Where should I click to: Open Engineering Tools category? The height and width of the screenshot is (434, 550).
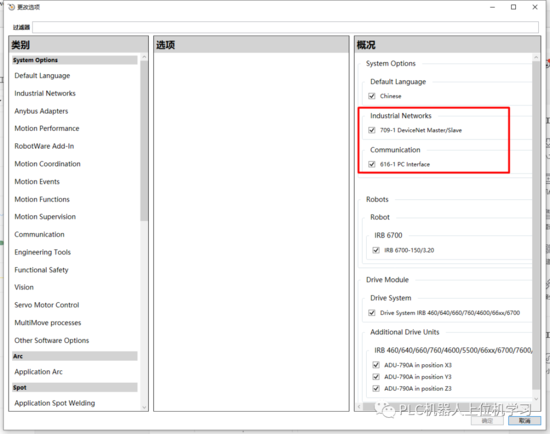[42, 252]
